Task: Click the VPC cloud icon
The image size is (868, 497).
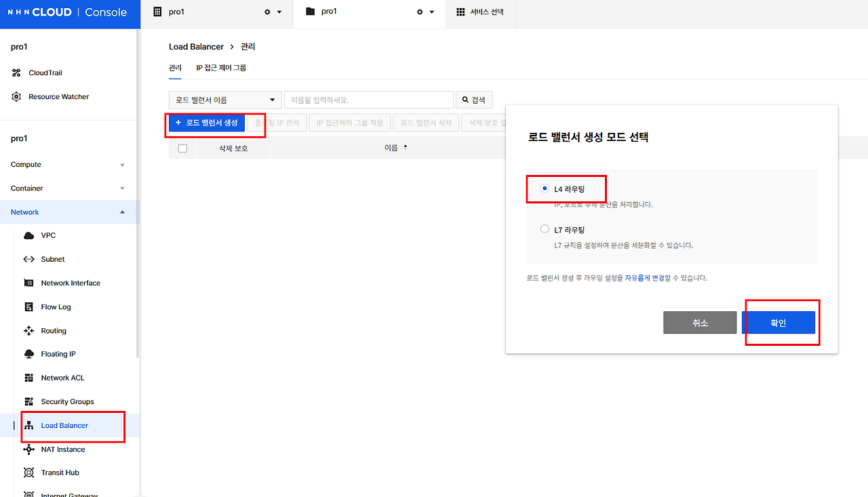Action: (28, 235)
